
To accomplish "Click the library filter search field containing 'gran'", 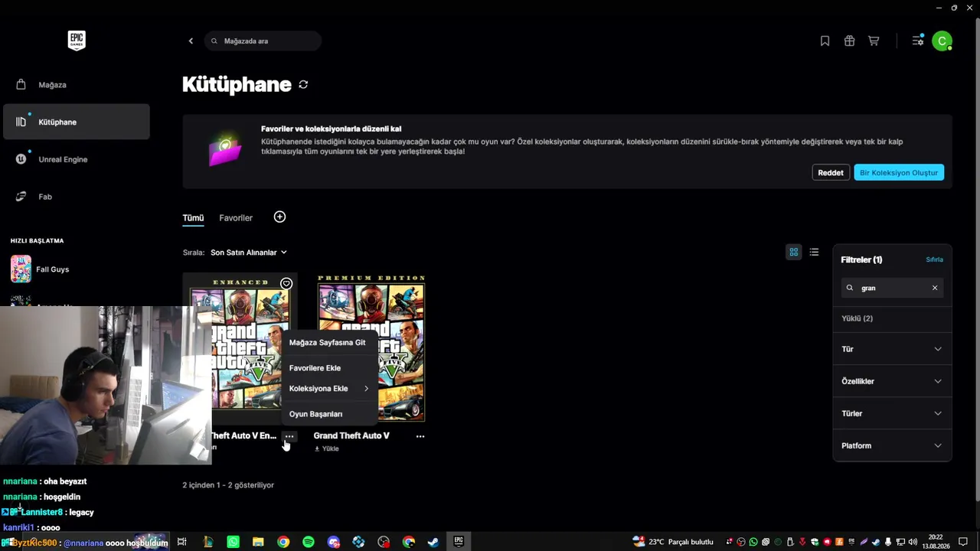I will click(892, 288).
